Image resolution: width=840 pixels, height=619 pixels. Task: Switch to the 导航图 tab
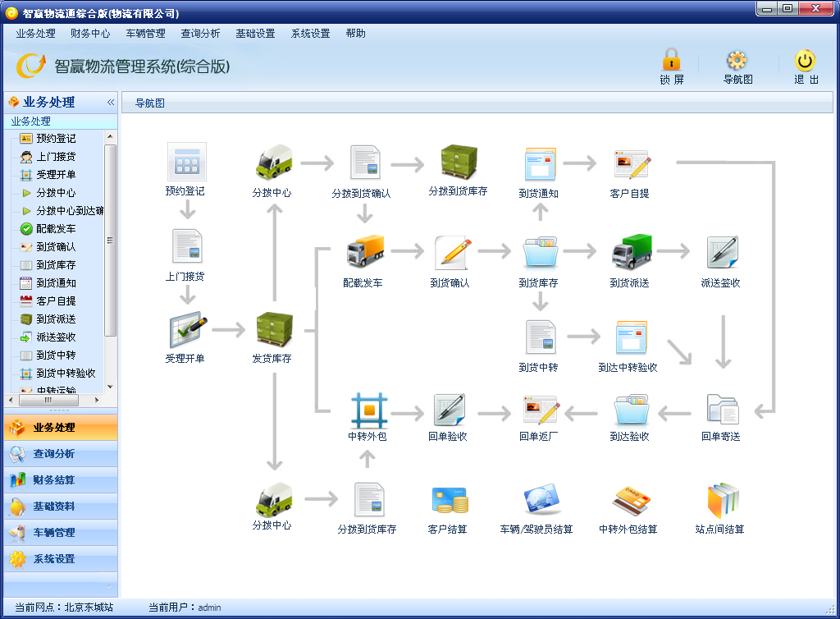click(150, 103)
